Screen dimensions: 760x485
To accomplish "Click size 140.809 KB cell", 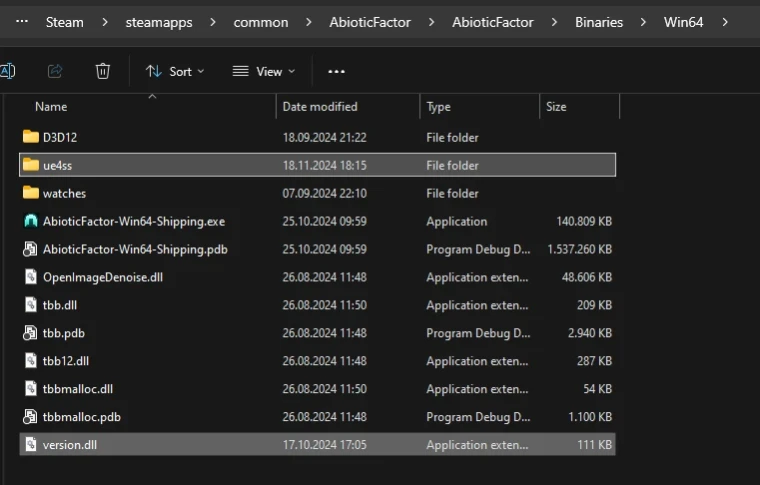I will (x=584, y=221).
